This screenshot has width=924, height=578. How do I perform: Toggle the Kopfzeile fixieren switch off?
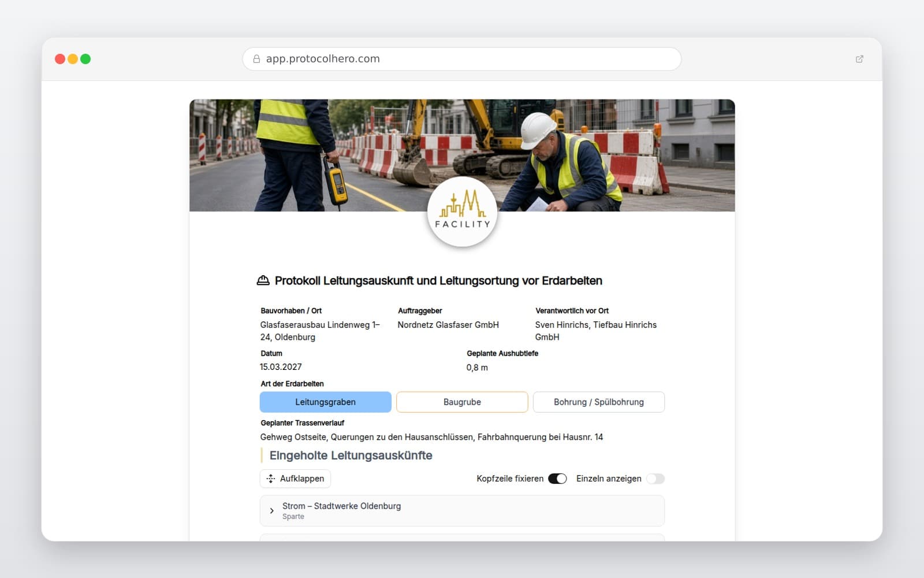pos(557,479)
